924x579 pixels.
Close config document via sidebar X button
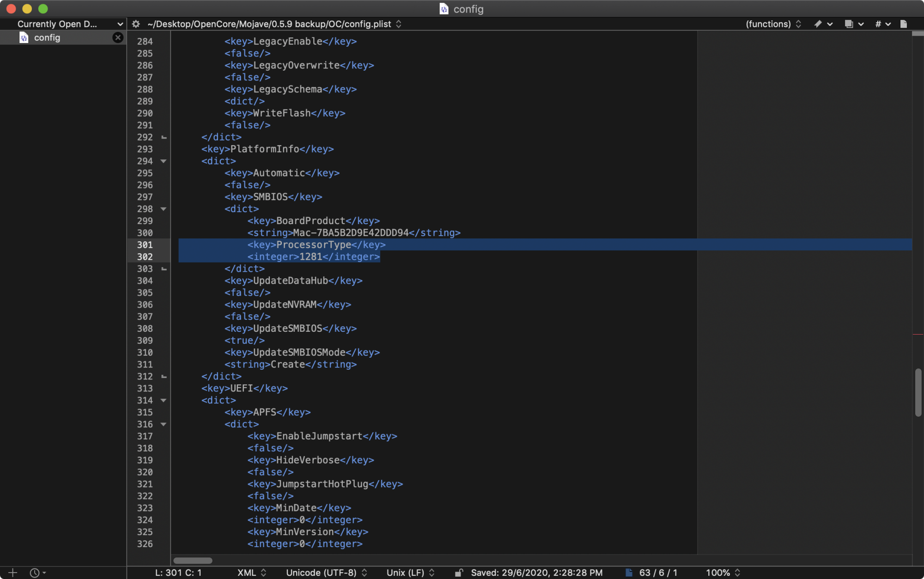[118, 38]
